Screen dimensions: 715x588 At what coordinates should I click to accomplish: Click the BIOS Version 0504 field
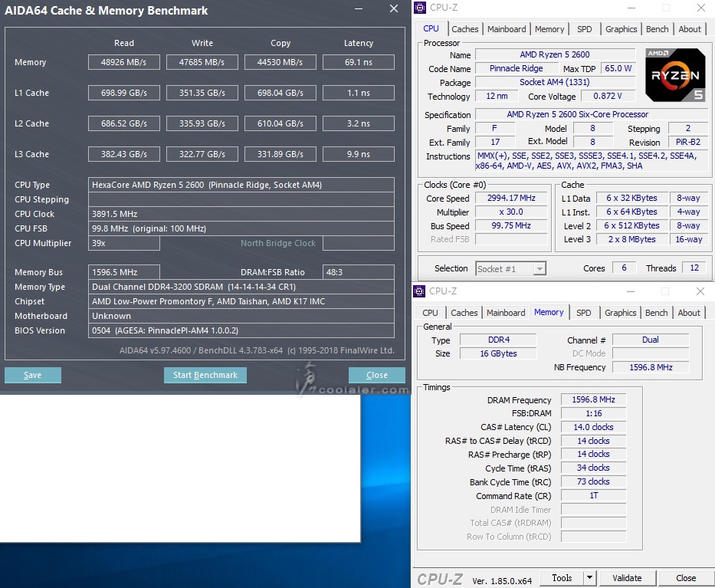[x=241, y=330]
